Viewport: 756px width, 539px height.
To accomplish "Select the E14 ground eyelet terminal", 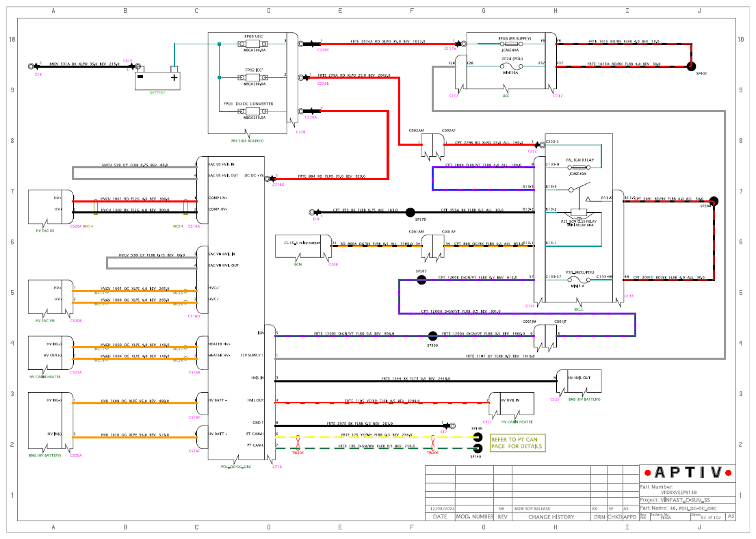I will coord(32,66).
